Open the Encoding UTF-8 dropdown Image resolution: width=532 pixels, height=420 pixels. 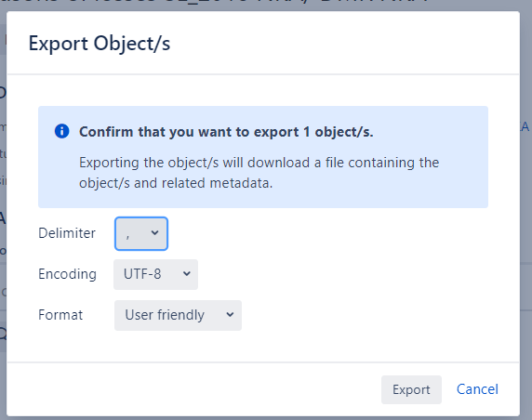155,274
